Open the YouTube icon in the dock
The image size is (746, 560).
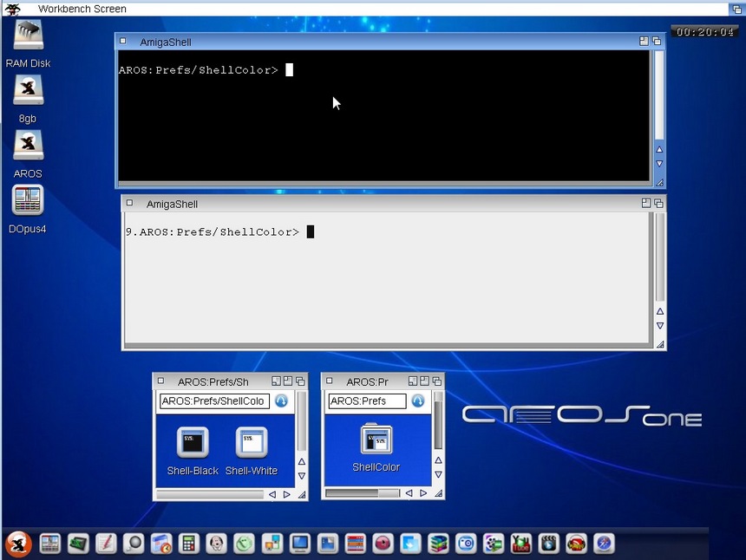click(x=521, y=544)
